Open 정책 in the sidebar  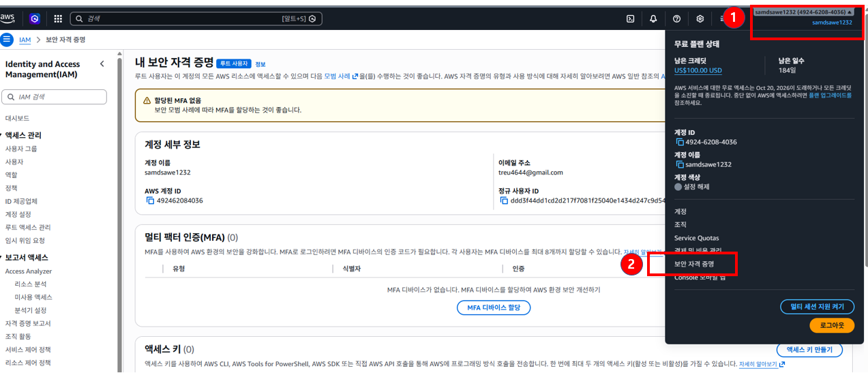pyautogui.click(x=11, y=188)
